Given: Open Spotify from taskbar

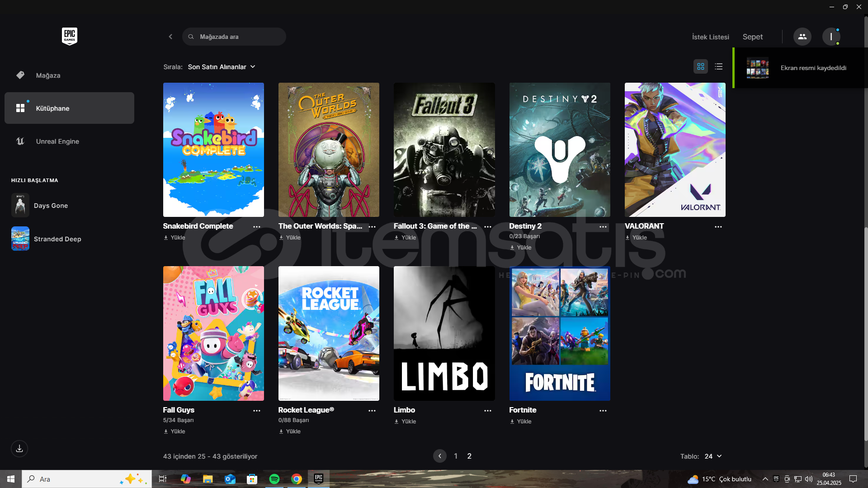Looking at the screenshot, I should 274,479.
